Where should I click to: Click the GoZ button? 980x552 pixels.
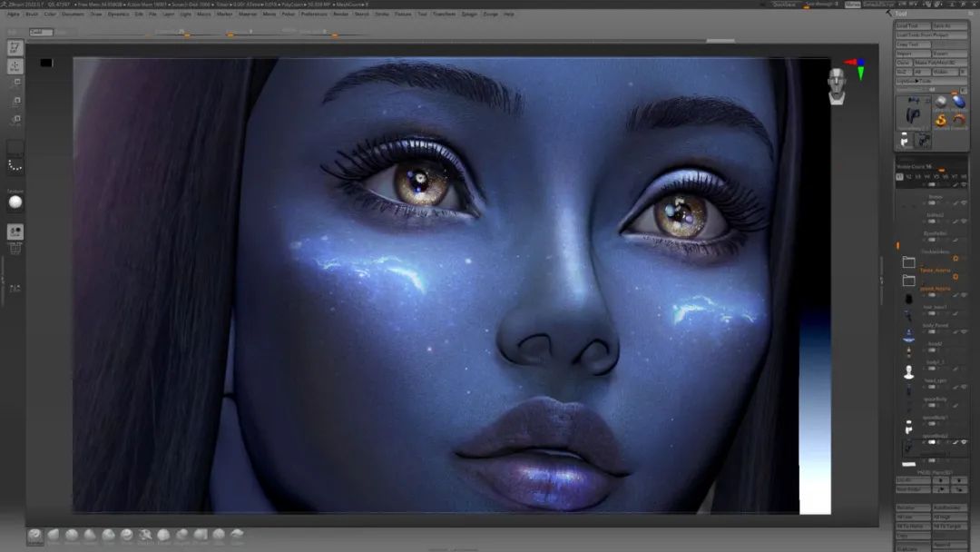(903, 72)
